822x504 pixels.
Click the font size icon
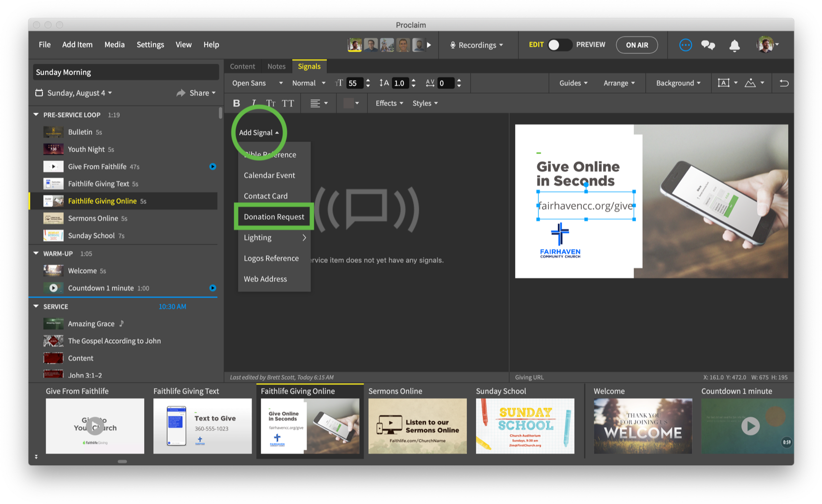tap(339, 83)
